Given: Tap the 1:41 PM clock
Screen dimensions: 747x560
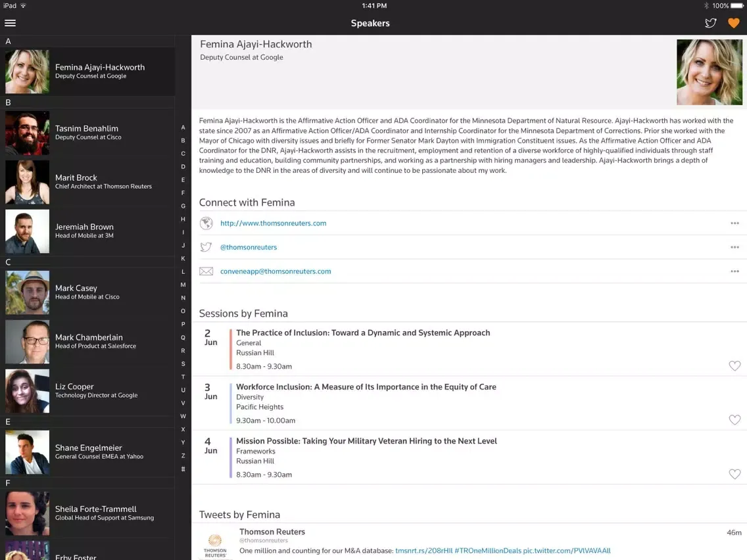Looking at the screenshot, I should click(x=374, y=6).
